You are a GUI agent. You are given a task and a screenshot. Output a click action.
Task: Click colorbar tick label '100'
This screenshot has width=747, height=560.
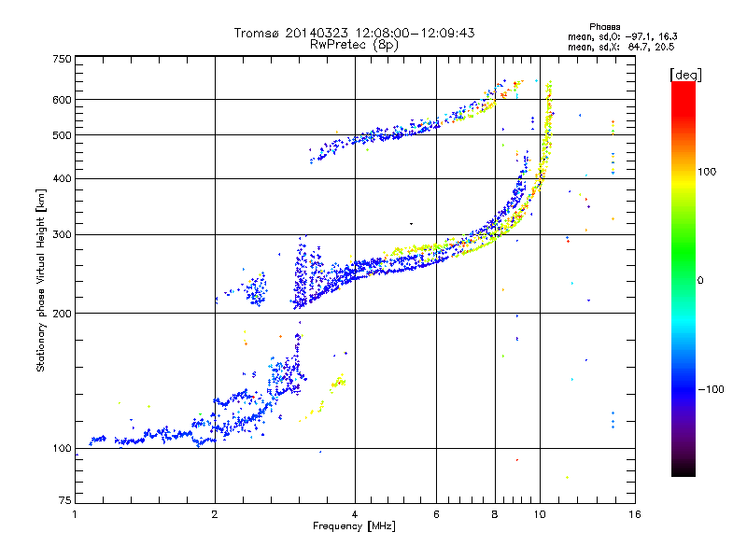click(x=707, y=172)
